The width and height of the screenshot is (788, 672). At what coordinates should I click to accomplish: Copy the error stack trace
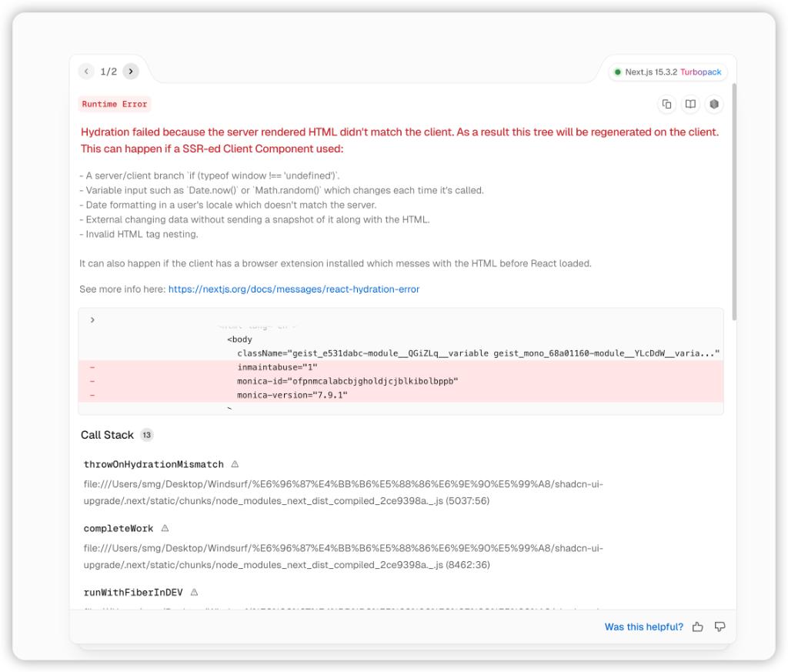click(666, 104)
